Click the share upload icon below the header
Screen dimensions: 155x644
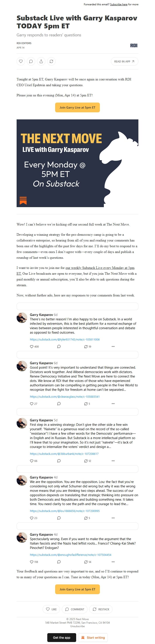pos(41,61)
